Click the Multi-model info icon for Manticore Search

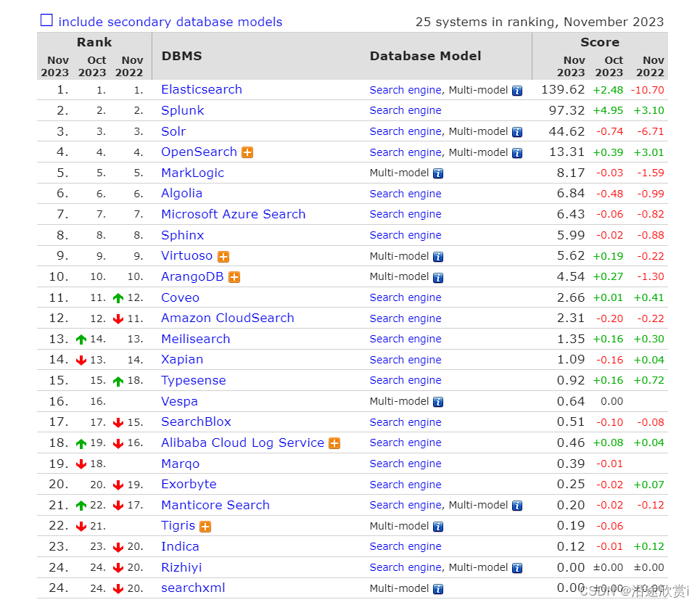click(516, 505)
